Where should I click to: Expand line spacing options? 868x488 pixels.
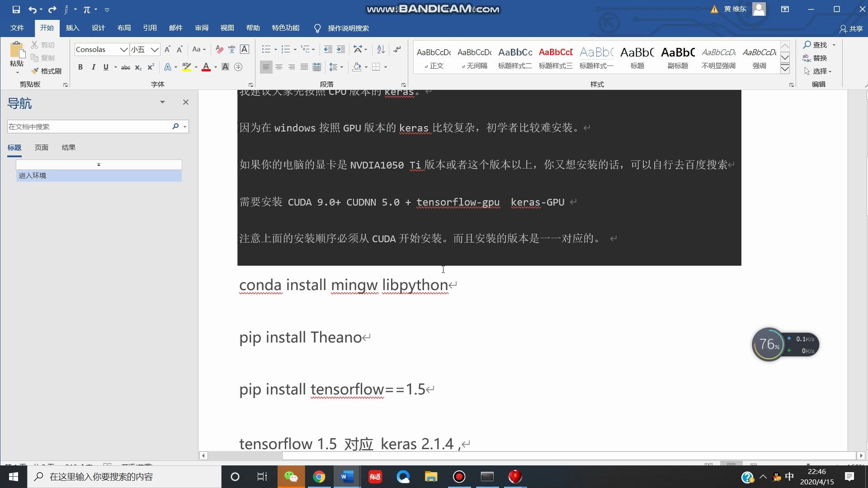tap(336, 67)
